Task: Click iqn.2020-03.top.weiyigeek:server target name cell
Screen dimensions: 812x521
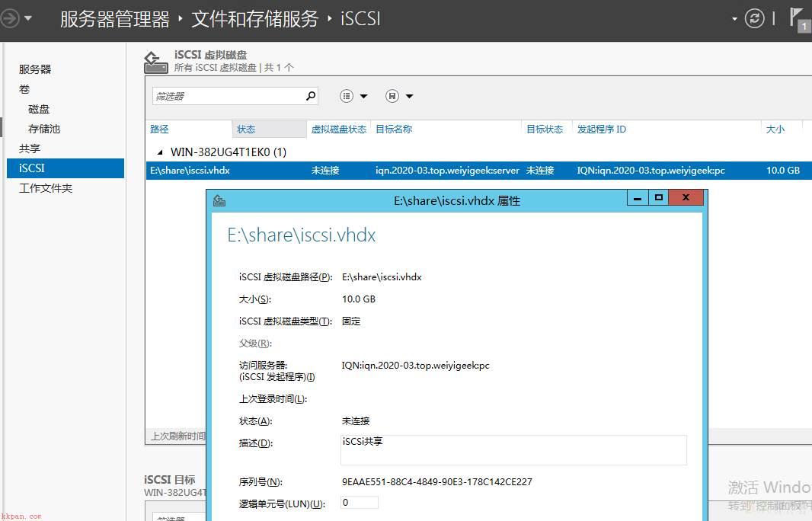Action: 447,171
